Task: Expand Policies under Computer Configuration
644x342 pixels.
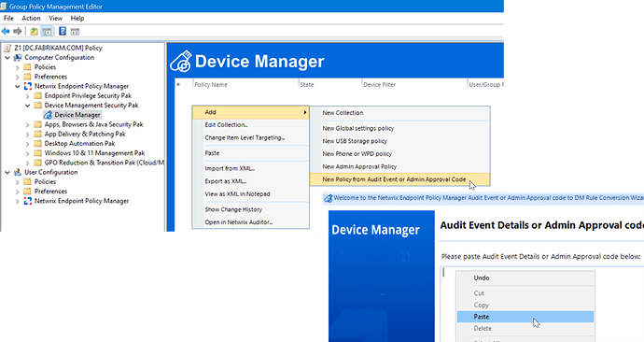Action: tap(17, 67)
